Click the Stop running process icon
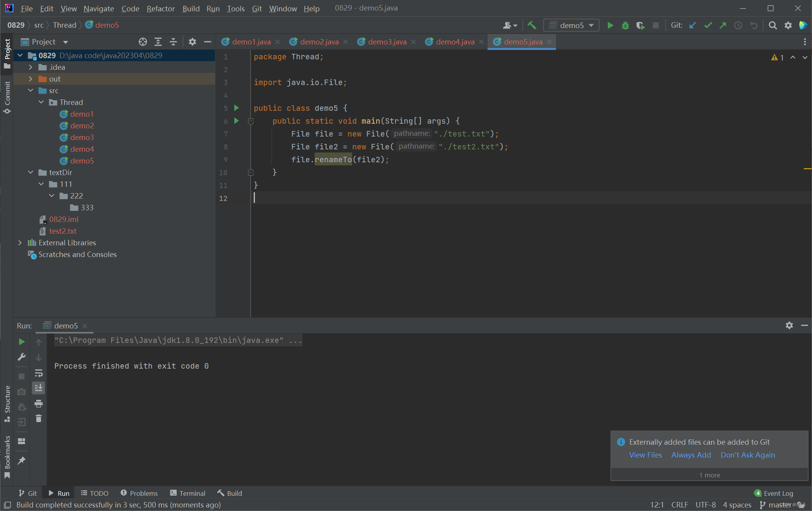Viewport: 812px width, 511px height. (x=656, y=25)
